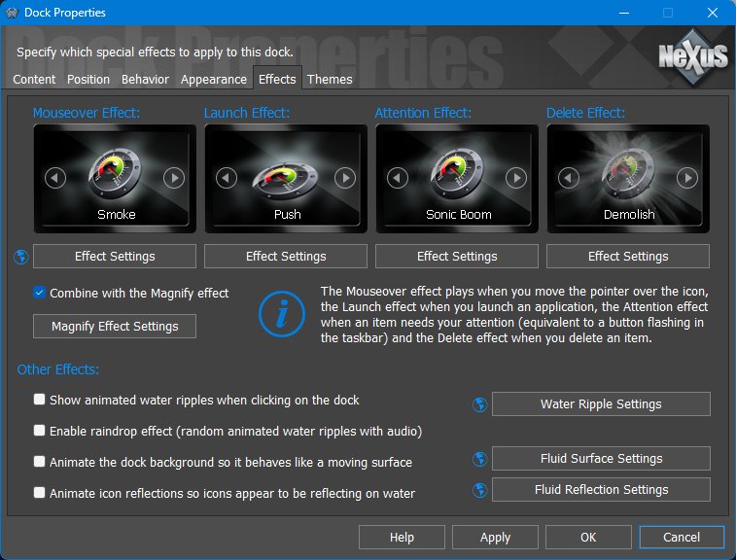This screenshot has height=560, width=736.
Task: Click the Nexus logo
Action: pyautogui.click(x=693, y=56)
